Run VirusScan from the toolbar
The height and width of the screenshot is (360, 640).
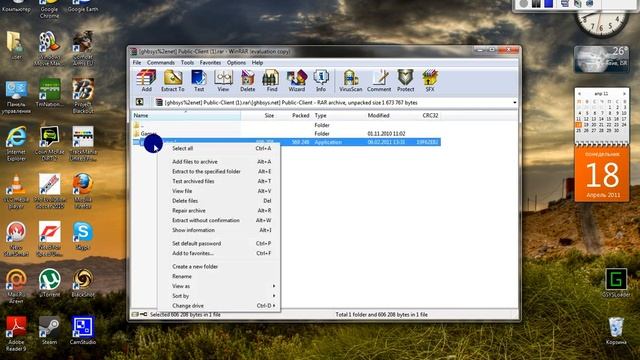click(351, 80)
